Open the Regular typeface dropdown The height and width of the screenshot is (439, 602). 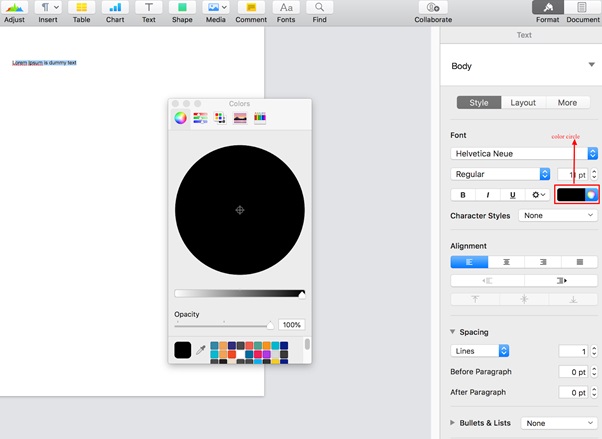pos(500,174)
